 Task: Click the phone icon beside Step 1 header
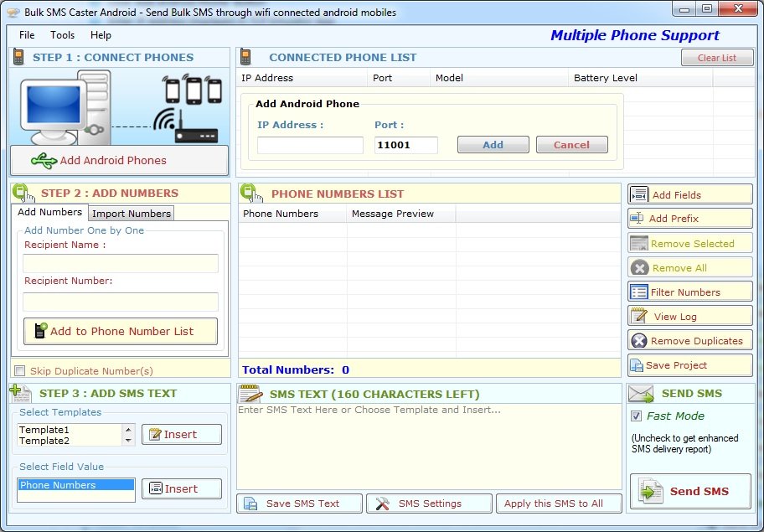click(18, 57)
